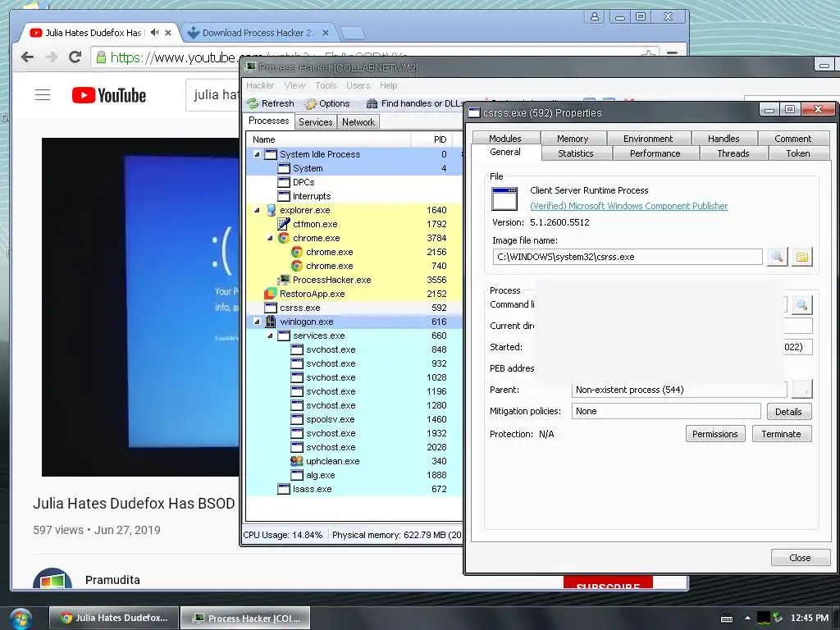
Task: Open Token tab
Action: coord(797,153)
